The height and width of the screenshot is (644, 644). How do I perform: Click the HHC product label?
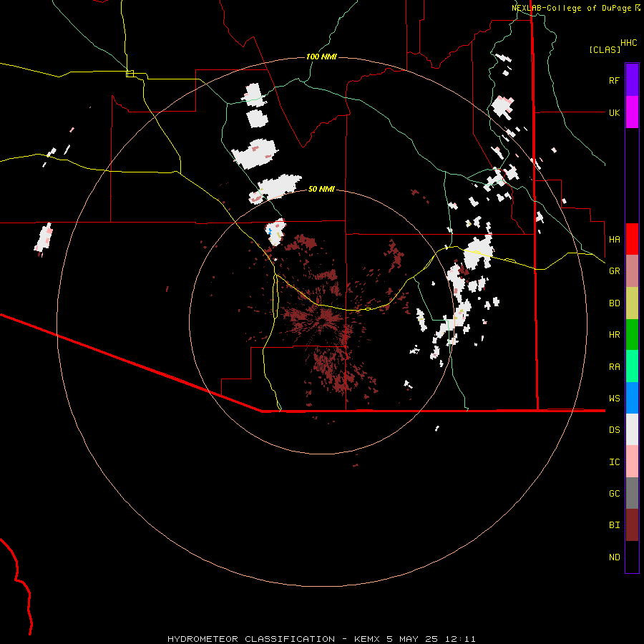(629, 43)
